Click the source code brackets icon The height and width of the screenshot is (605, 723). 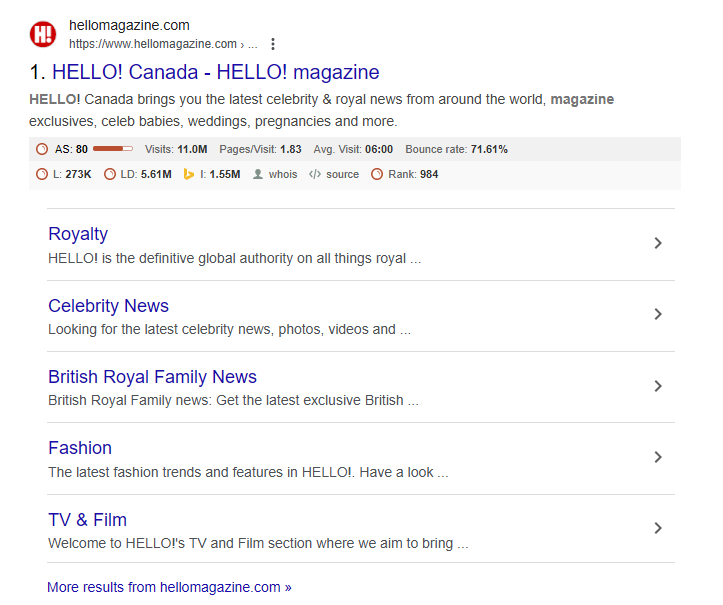coord(315,174)
